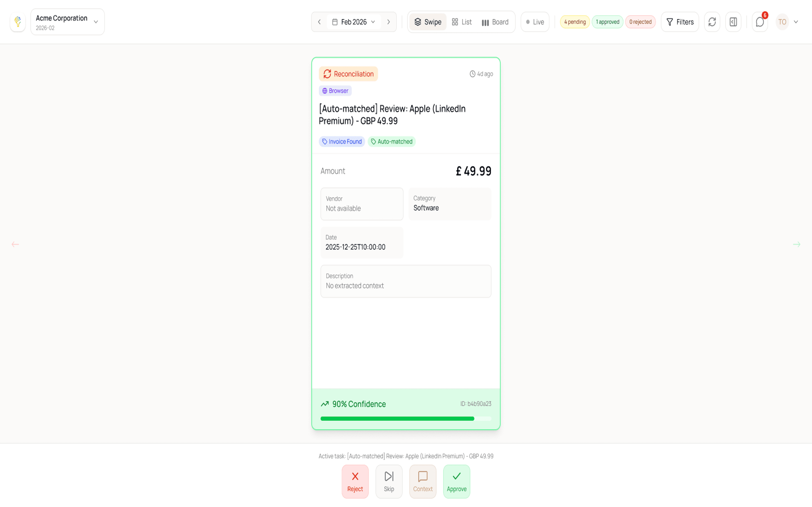Expand the Feb 2026 month picker
This screenshot has height=507, width=812.
[354, 22]
